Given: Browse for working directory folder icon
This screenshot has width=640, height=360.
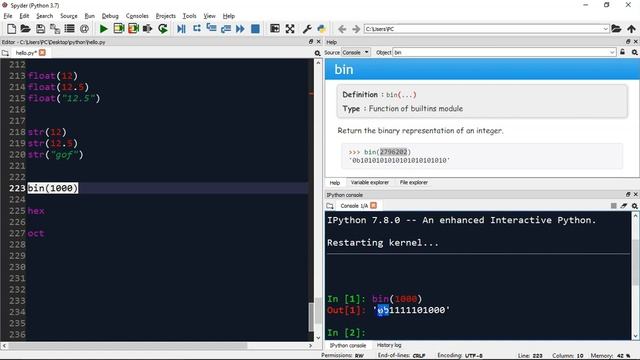Looking at the screenshot, I should point(616,29).
